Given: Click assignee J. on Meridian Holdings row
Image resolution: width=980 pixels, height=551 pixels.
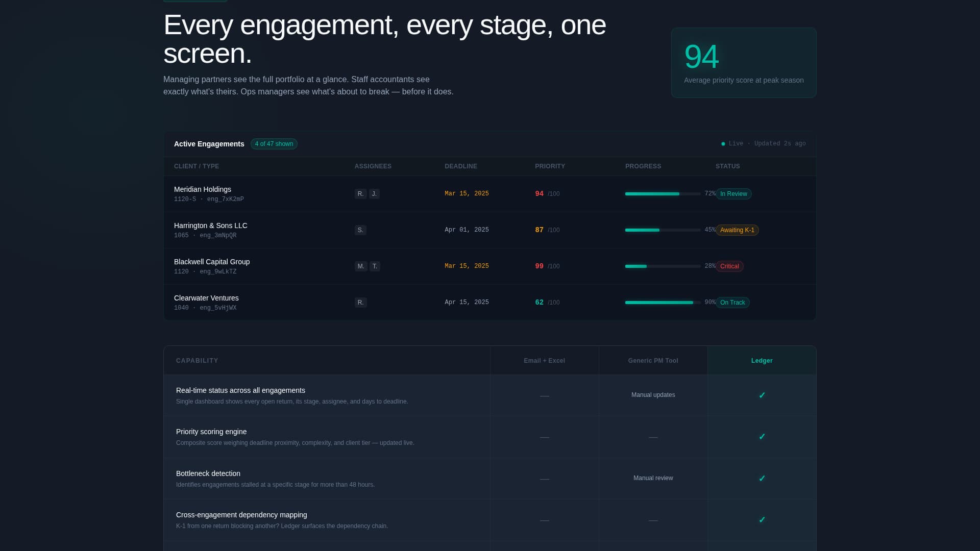Looking at the screenshot, I should click(x=374, y=194).
